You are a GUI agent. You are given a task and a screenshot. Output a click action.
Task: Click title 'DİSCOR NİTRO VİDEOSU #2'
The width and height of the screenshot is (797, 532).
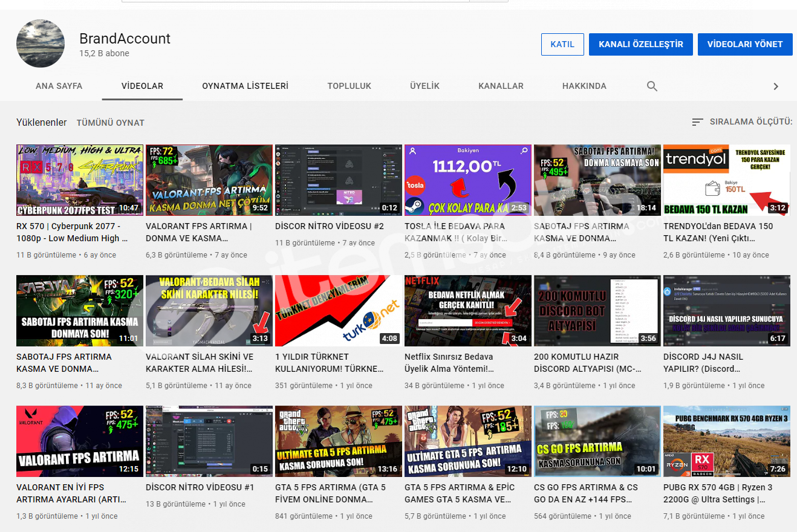(x=330, y=226)
